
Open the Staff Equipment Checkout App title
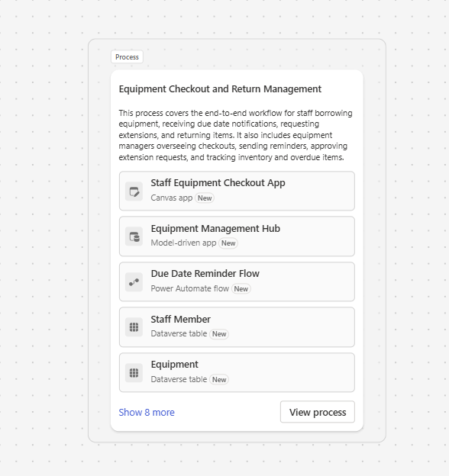(218, 183)
